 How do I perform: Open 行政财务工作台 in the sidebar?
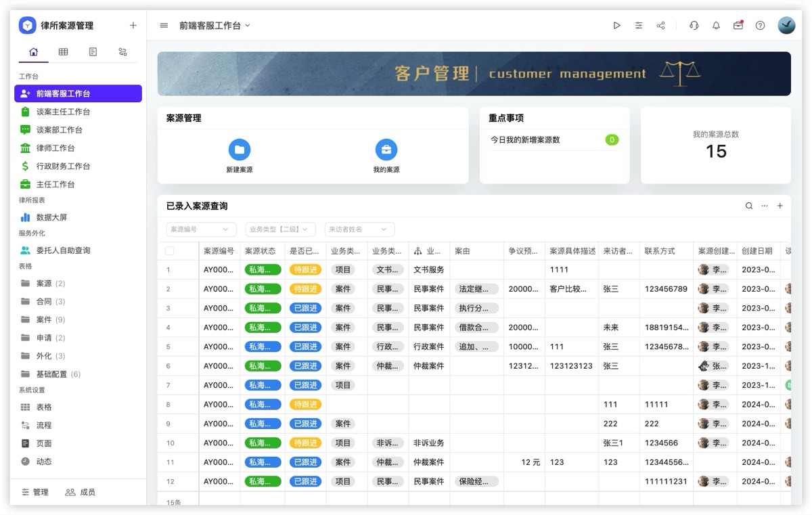[x=78, y=166]
